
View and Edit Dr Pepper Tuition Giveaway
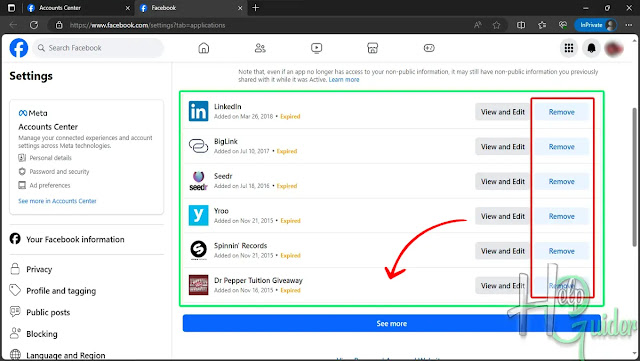point(502,285)
